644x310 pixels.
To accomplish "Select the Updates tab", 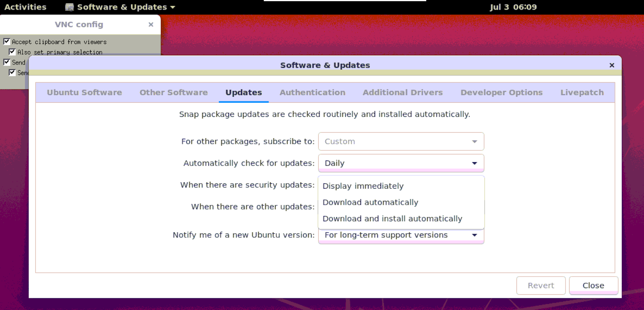I will click(x=244, y=92).
